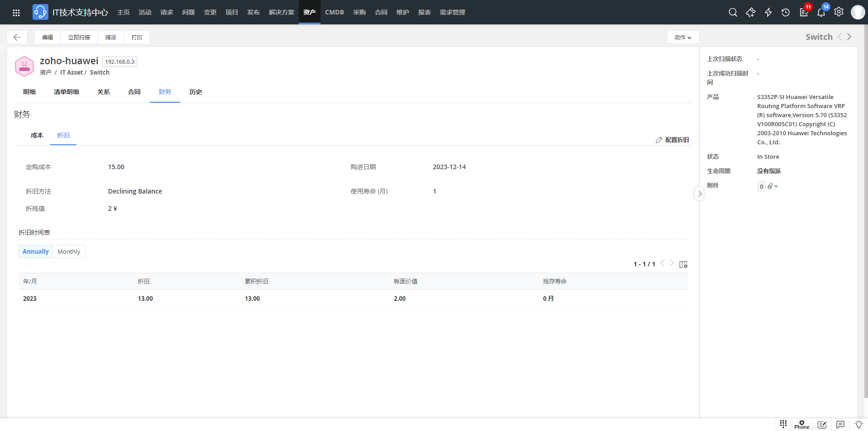Screen dimensions: 868x431
Task: Open the 变更 menu
Action: (210, 12)
